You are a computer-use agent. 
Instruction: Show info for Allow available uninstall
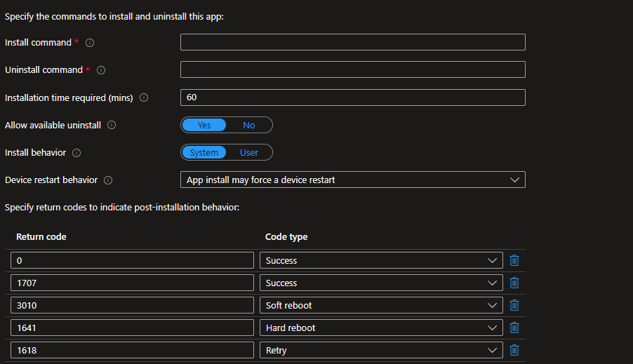112,125
